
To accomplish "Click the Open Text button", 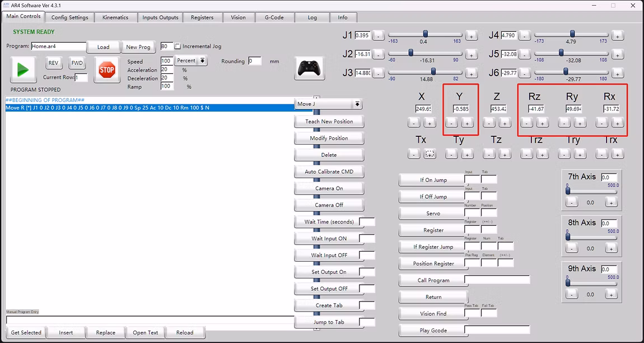I will (x=146, y=332).
